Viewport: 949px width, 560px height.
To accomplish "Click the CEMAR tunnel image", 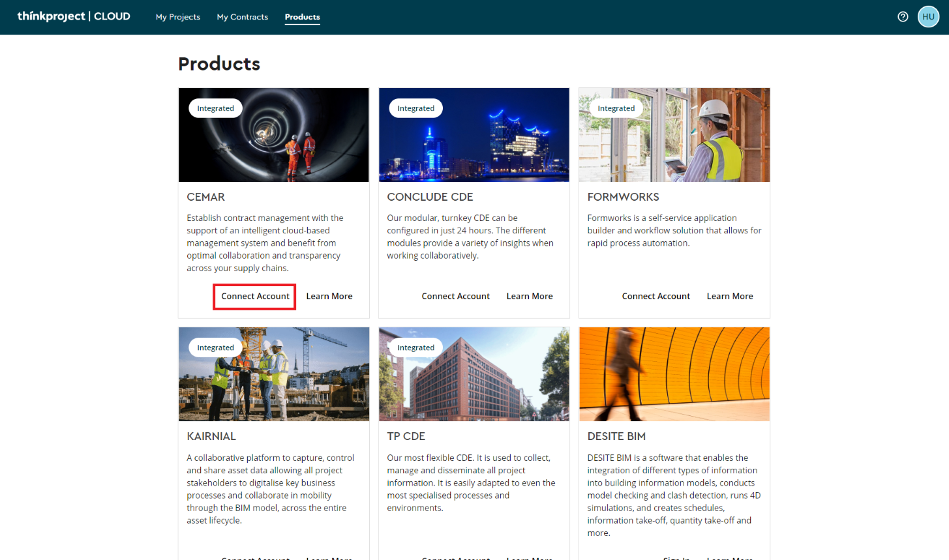I will pos(274,135).
